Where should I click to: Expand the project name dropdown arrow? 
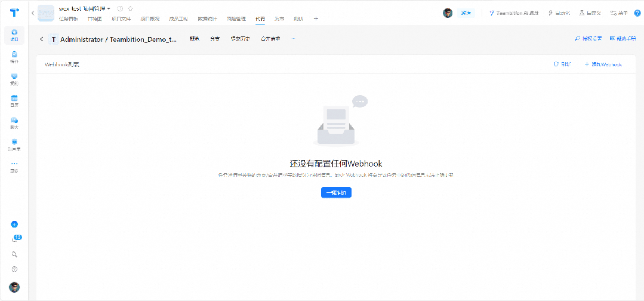(109, 8)
